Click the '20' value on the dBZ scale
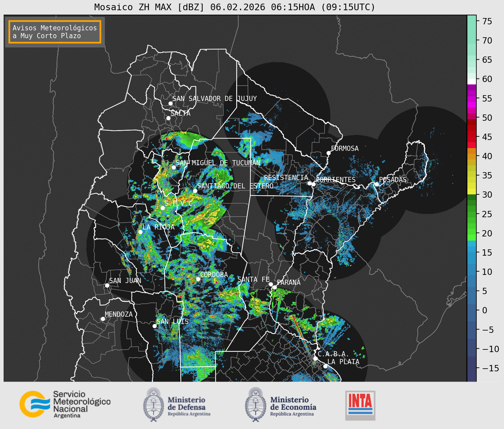 [x=487, y=233]
